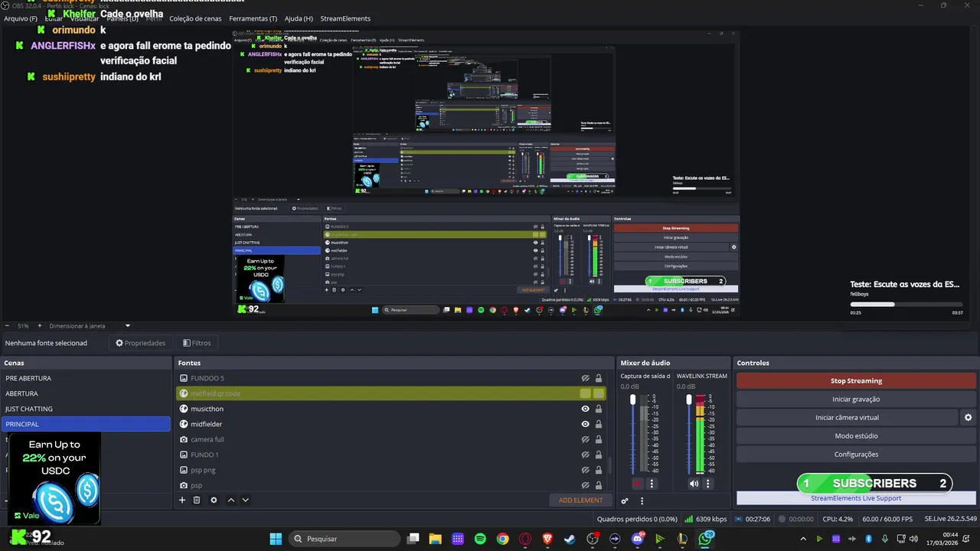Image resolution: width=980 pixels, height=551 pixels.
Task: Click the ADD ELEMENT button
Action: [580, 500]
